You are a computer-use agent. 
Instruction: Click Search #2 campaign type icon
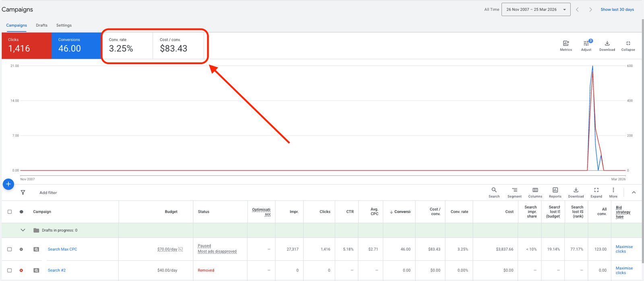point(36,270)
